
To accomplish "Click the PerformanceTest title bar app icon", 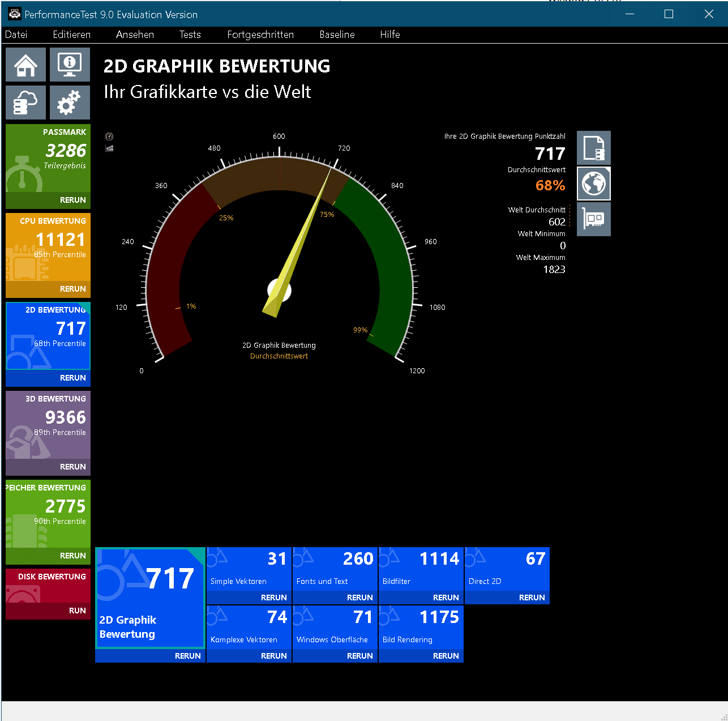I will pos(15,14).
